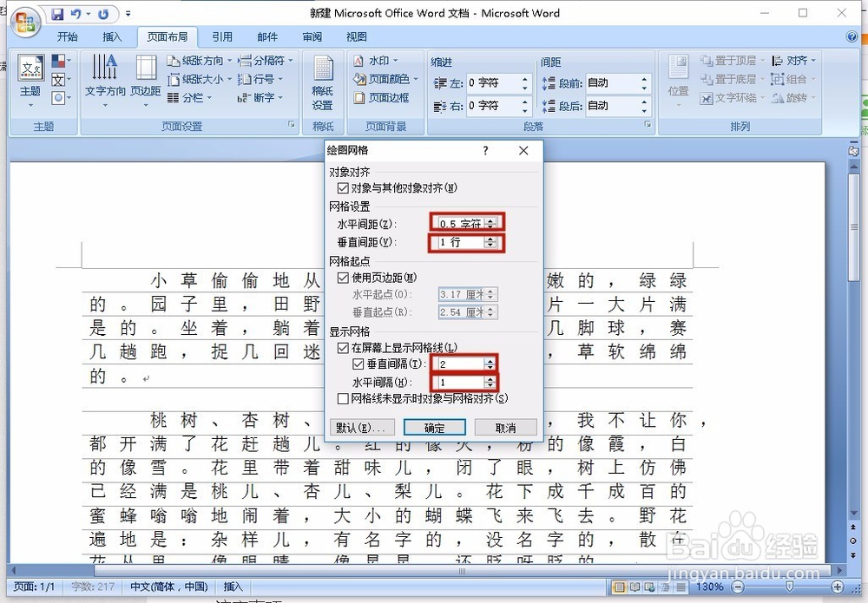Customize quick access toolbar dropdown
868x603 pixels.
[128, 14]
